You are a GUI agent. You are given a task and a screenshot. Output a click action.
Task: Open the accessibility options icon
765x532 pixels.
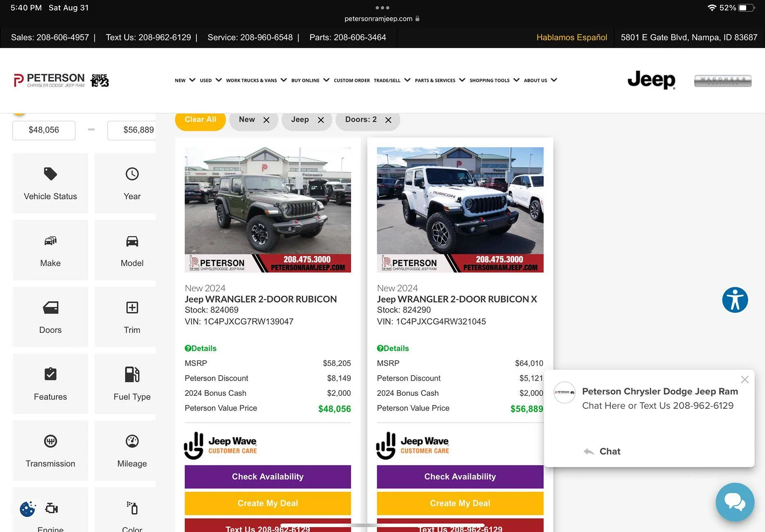(x=735, y=300)
